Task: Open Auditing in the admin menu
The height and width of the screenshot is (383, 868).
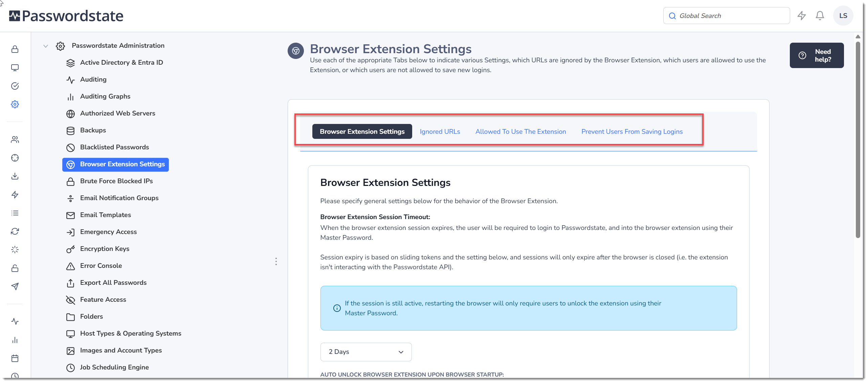Action: (93, 79)
